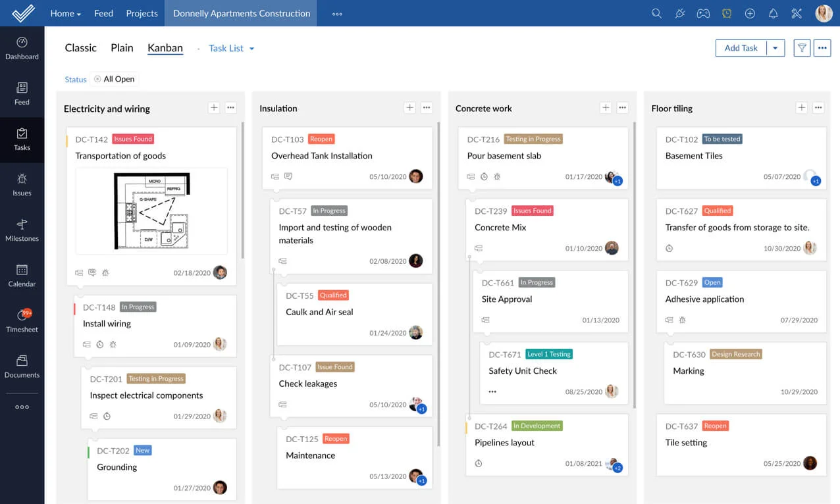Remove the All Open status filter
The width and height of the screenshot is (840, 504).
coord(97,79)
